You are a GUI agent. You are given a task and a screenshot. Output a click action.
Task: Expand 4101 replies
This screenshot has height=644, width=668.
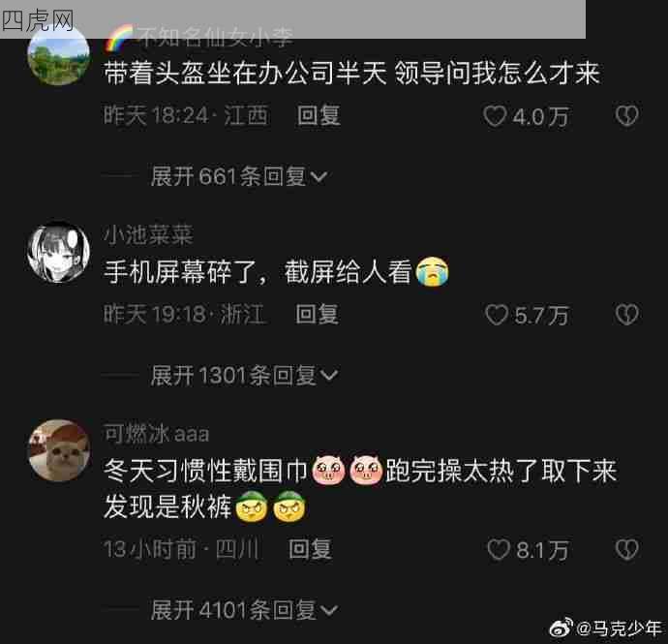tap(244, 609)
